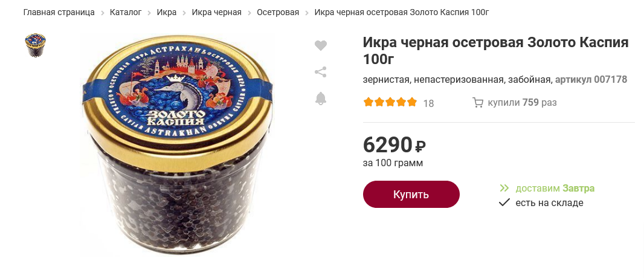Image resolution: width=644 pixels, height=278 pixels.
Task: Open Икра черная breadcrumb category
Action: pos(217,12)
